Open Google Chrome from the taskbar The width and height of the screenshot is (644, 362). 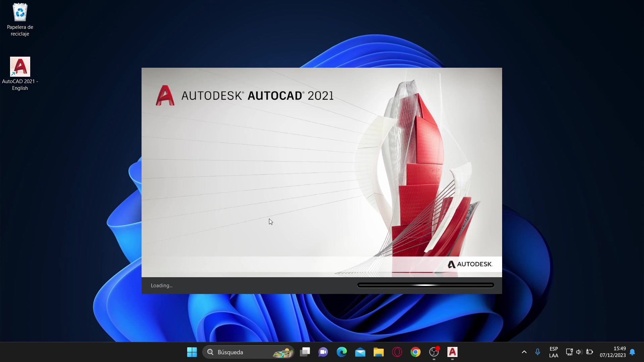pyautogui.click(x=416, y=352)
